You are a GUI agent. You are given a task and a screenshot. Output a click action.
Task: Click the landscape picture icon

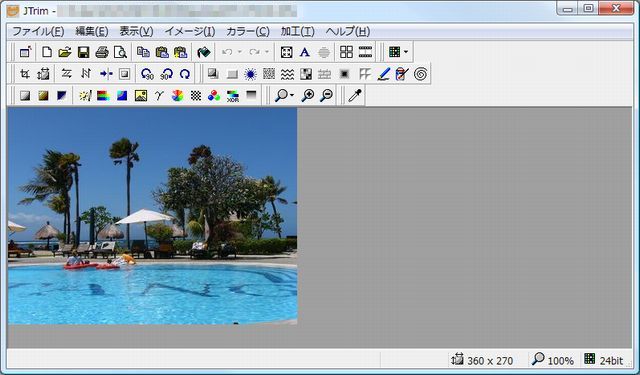tap(141, 95)
